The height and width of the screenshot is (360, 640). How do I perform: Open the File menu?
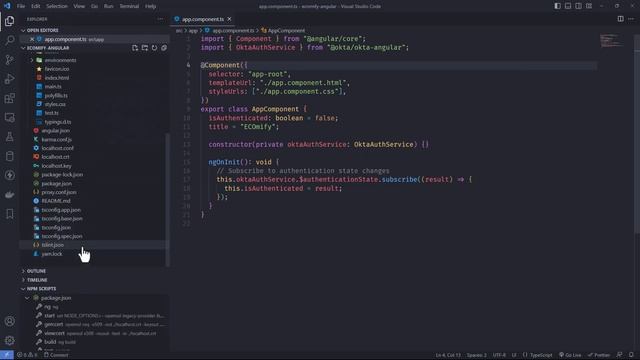pos(21,6)
